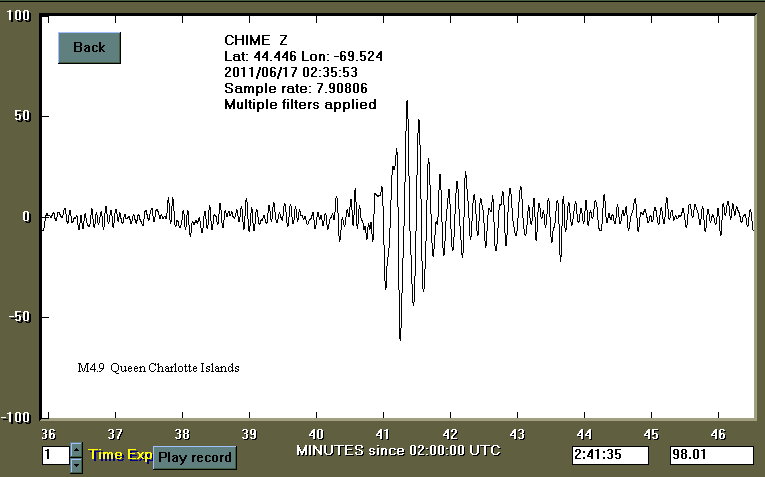Click the 38 minute mark on time axis
The width and height of the screenshot is (765, 477).
coord(182,434)
